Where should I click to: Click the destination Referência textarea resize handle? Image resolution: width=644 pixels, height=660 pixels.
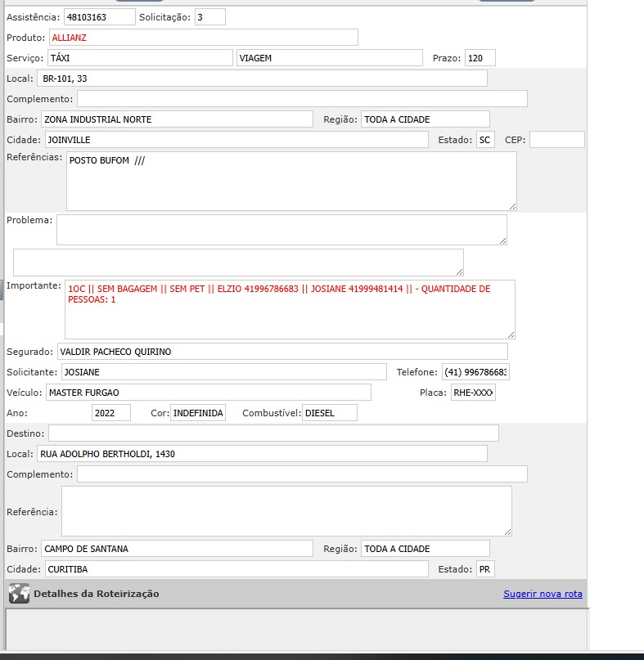507,532
